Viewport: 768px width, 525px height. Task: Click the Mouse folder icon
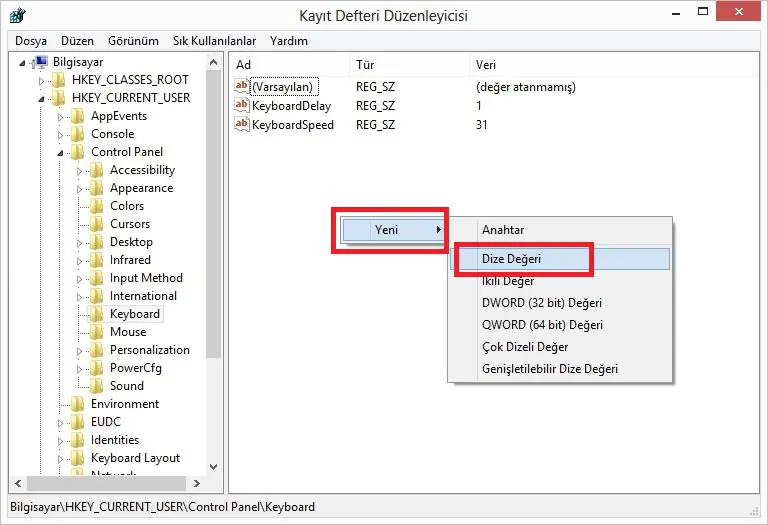97,332
